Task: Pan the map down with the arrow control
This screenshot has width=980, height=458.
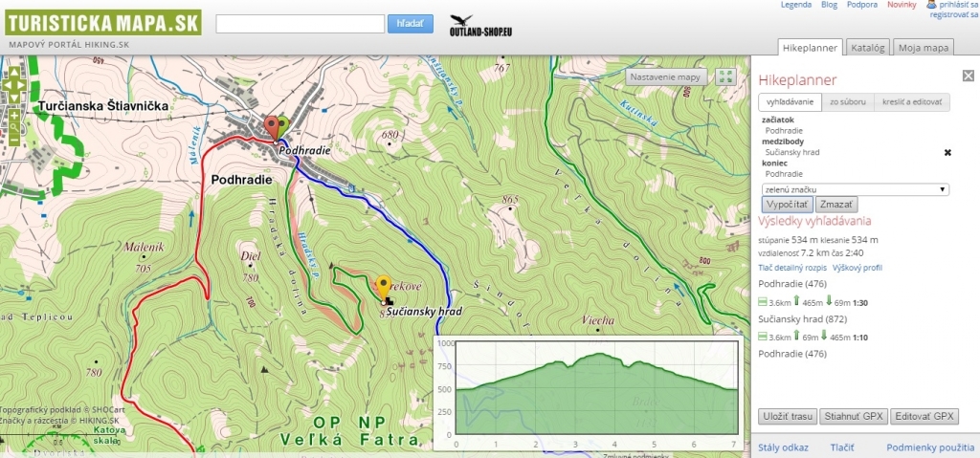Action: click(13, 97)
